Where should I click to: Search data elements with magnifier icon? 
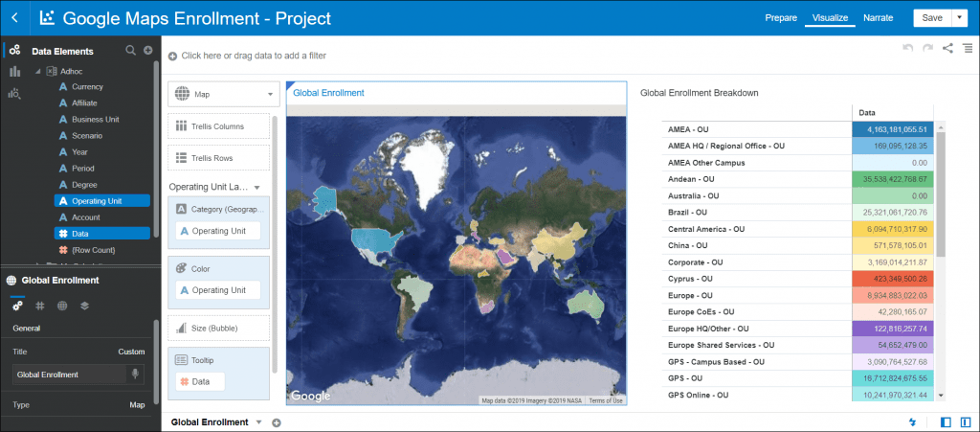pyautogui.click(x=130, y=51)
